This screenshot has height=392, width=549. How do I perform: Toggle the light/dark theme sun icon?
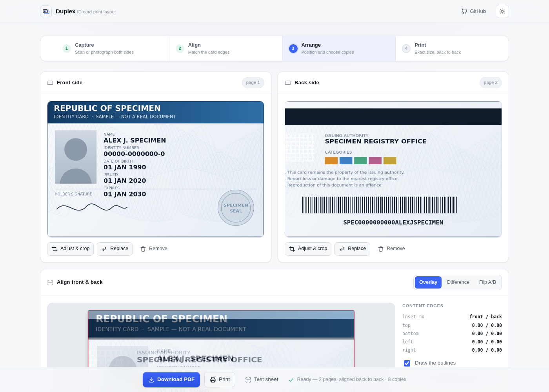coord(502,11)
